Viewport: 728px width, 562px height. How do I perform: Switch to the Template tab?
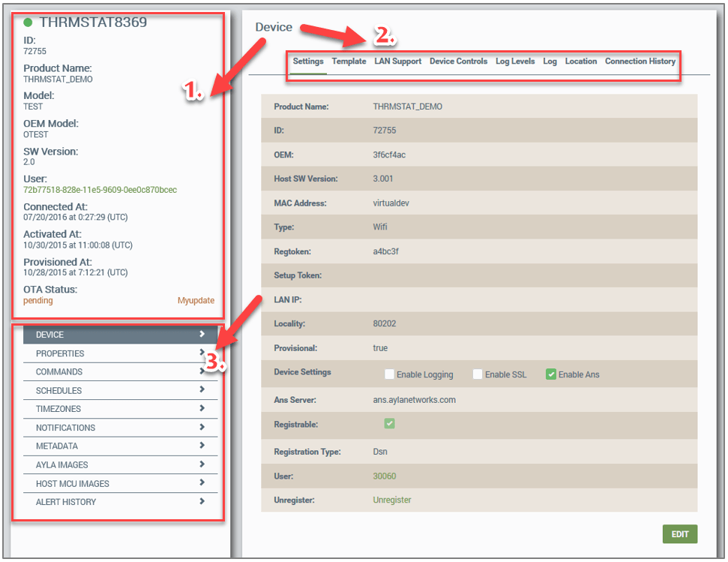pos(349,62)
